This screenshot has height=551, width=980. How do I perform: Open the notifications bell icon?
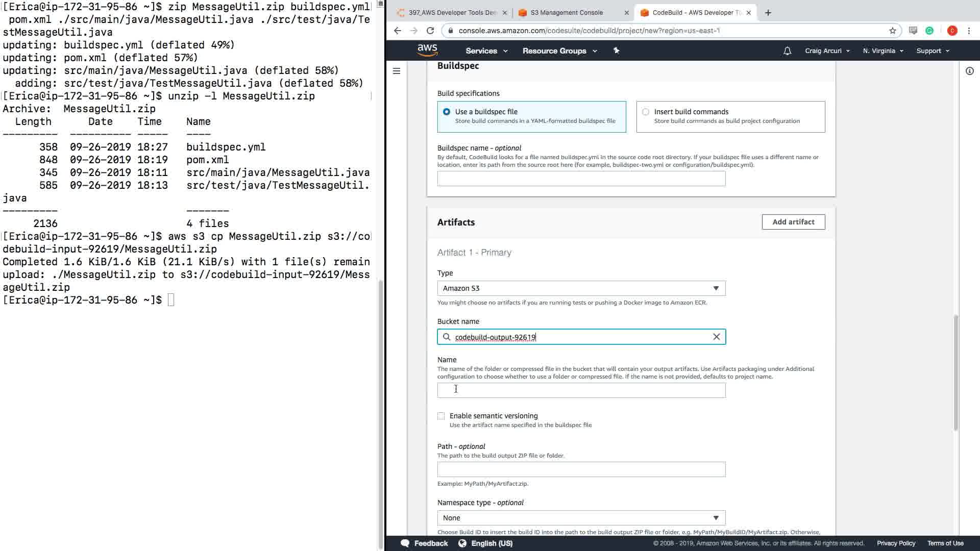click(787, 51)
